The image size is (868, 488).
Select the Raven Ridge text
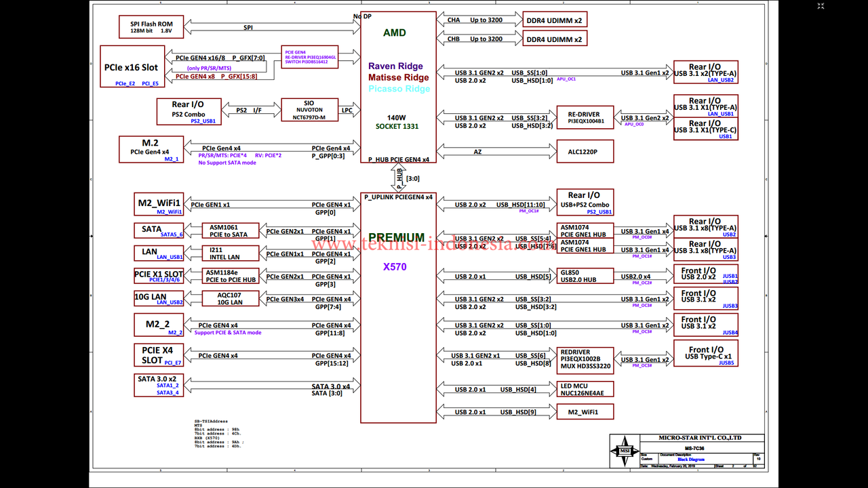click(396, 66)
